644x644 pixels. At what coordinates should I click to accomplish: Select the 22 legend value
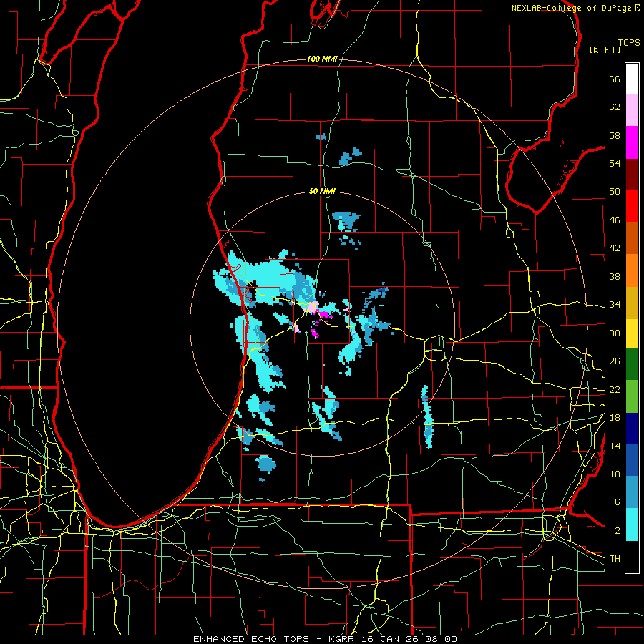coord(615,389)
